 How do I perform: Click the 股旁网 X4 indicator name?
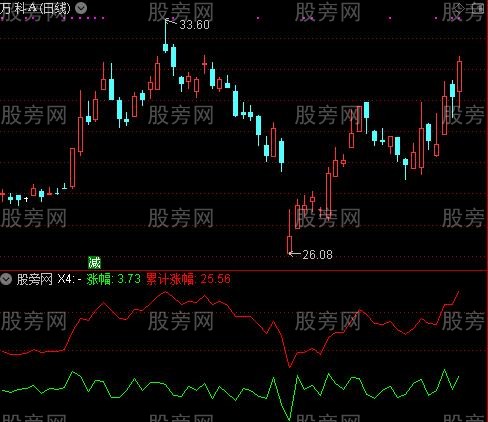tap(46, 279)
